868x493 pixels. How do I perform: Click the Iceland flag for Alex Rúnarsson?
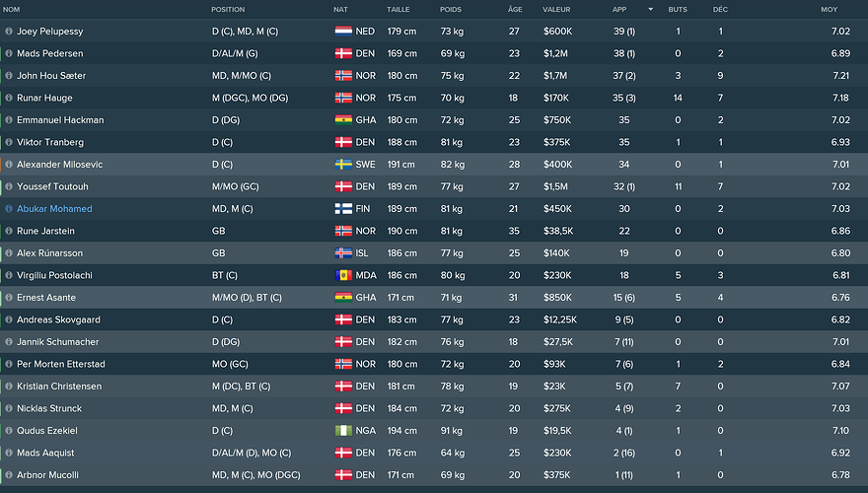(x=342, y=253)
